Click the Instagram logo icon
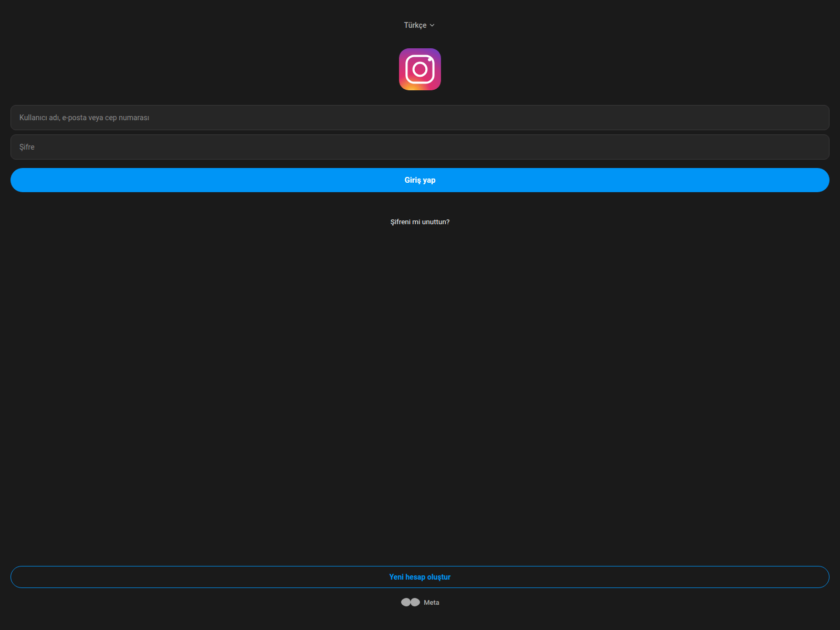The image size is (840, 630). point(420,69)
